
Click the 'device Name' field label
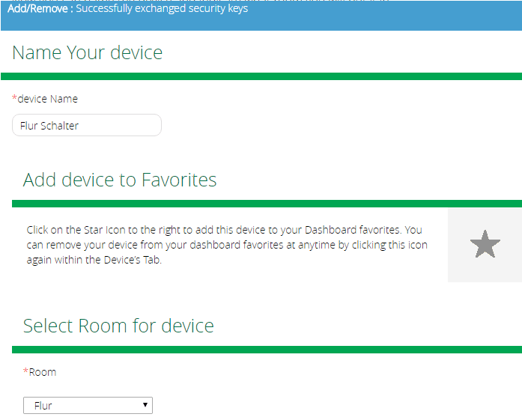(47, 99)
